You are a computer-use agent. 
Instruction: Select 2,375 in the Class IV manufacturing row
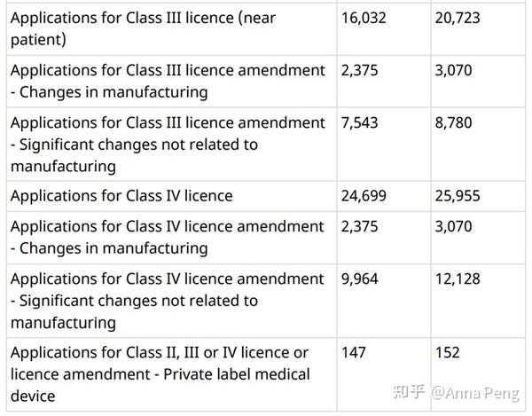click(359, 227)
